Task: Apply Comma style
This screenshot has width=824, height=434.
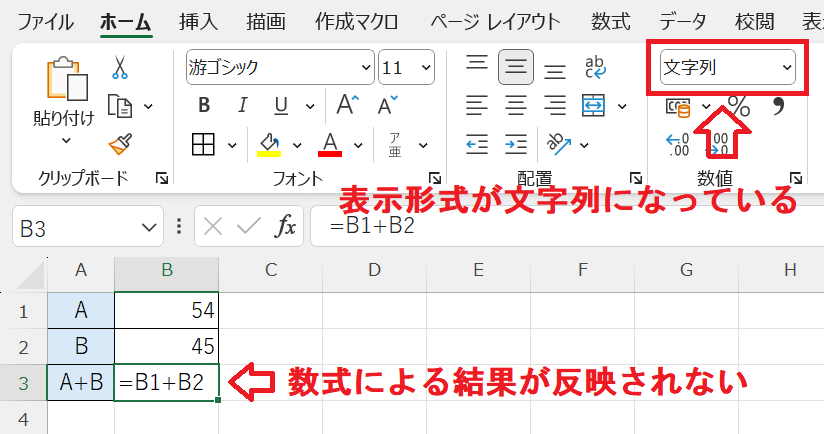Action: tap(778, 106)
